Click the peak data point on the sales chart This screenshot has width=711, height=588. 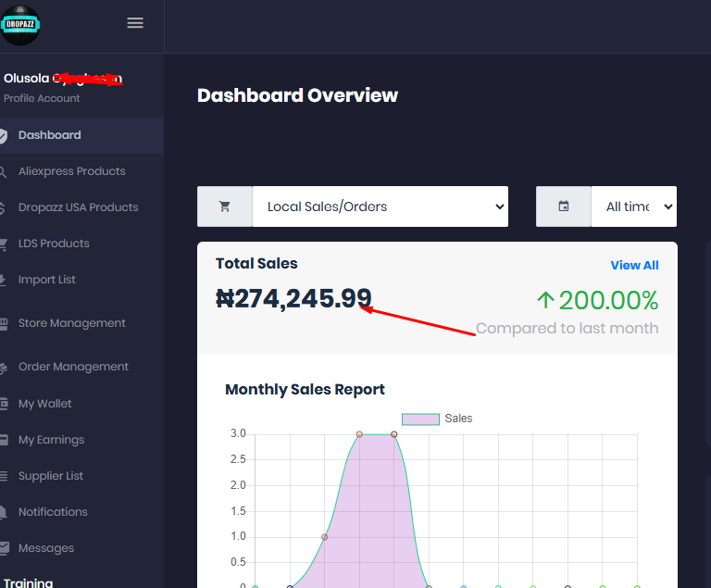click(x=359, y=434)
